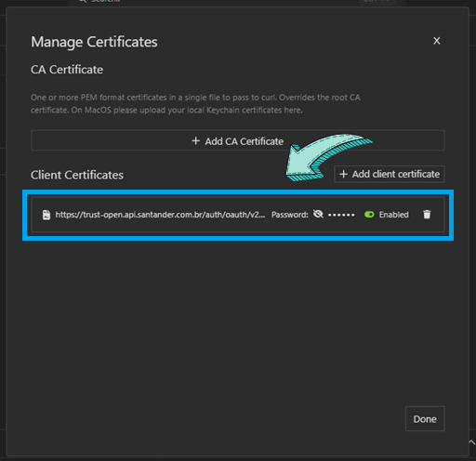Click the CA Certificate heading
476x461 pixels.
pos(67,70)
